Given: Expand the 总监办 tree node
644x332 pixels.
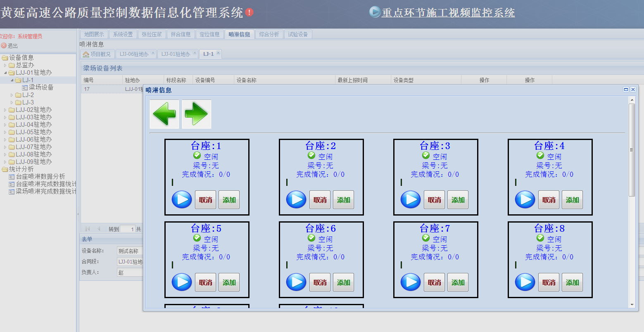Looking at the screenshot, I should (5, 65).
